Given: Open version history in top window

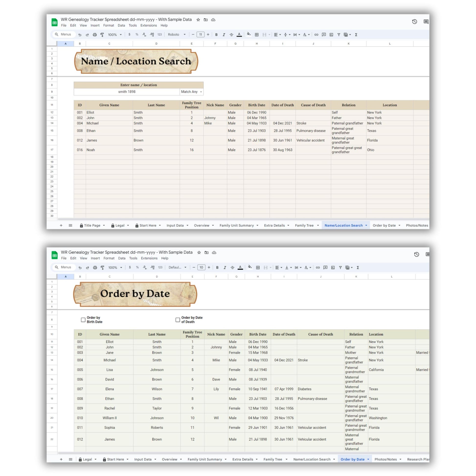Looking at the screenshot, I should tap(414, 22).
